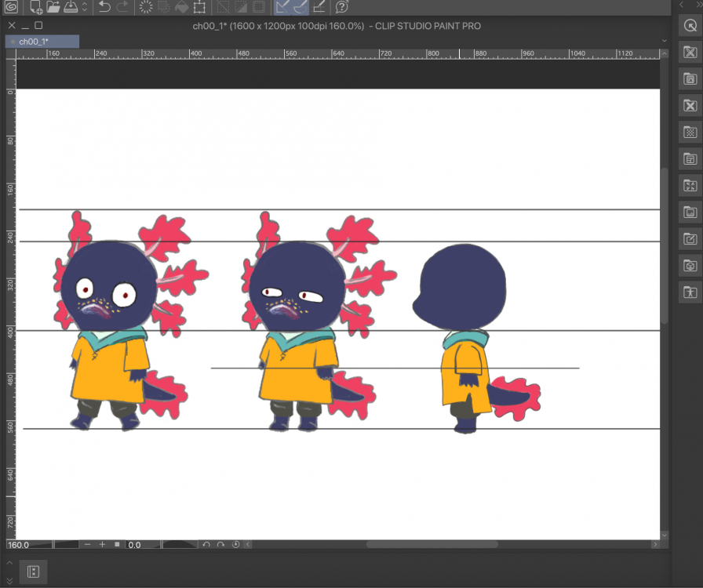Click the Clear (delete) sparkle icon
The height and width of the screenshot is (588, 703).
146,8
